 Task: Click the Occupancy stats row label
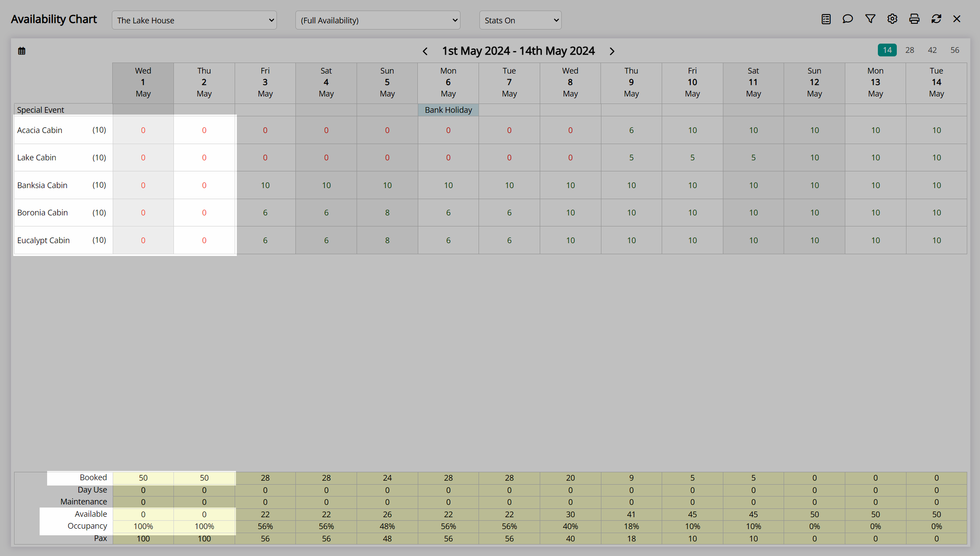87,526
